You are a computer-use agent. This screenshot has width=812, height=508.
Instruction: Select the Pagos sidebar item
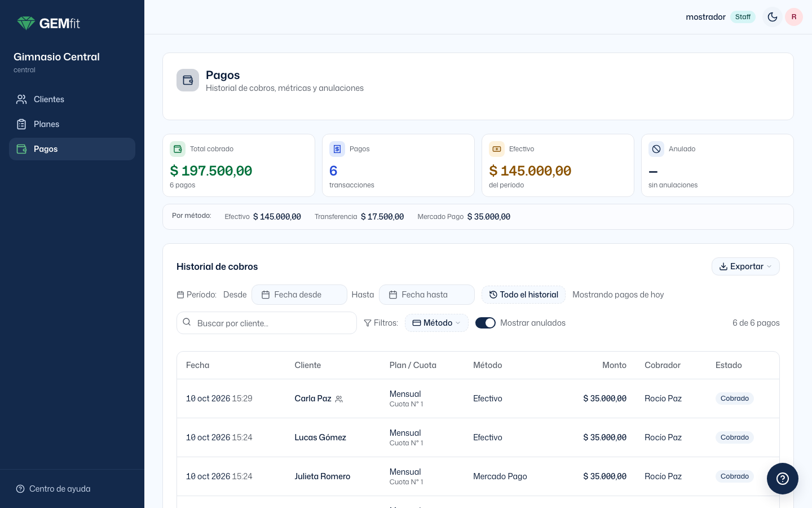[x=72, y=149]
